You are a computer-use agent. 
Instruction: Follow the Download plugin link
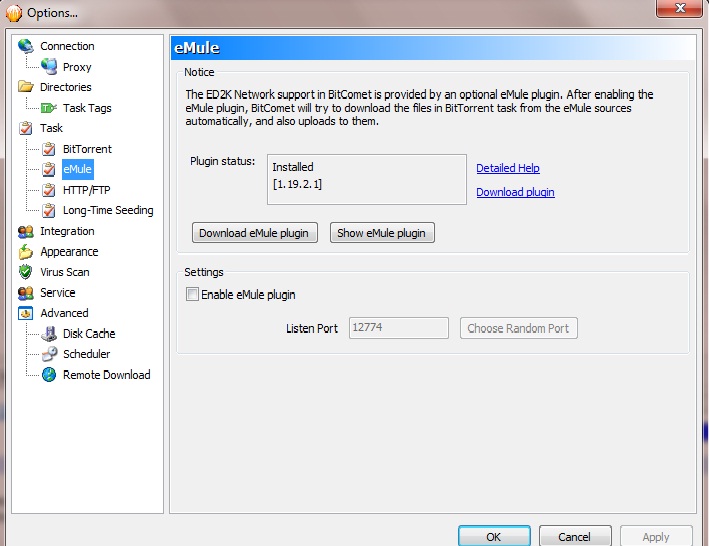click(x=515, y=193)
